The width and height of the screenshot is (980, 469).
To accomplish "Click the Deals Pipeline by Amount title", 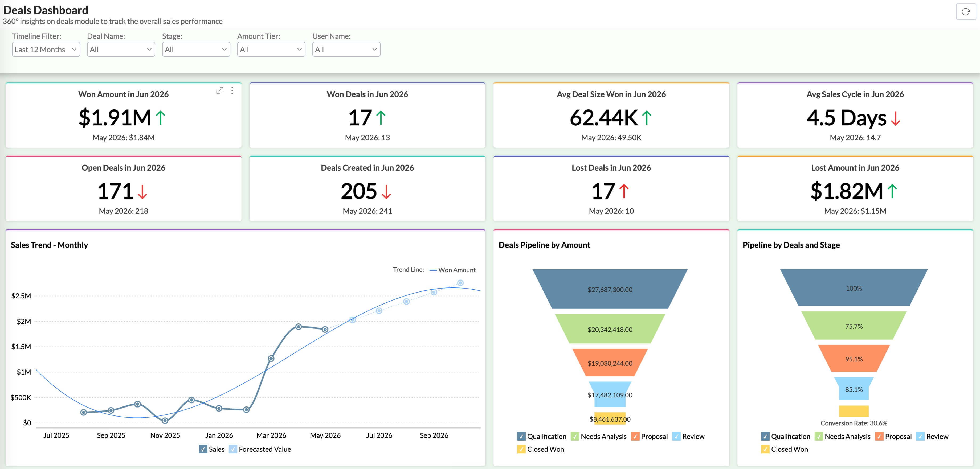I will coord(544,245).
